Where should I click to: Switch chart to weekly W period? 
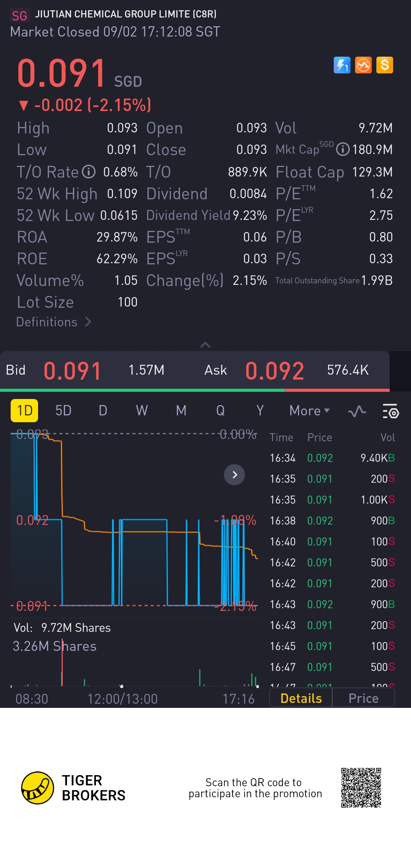(142, 411)
